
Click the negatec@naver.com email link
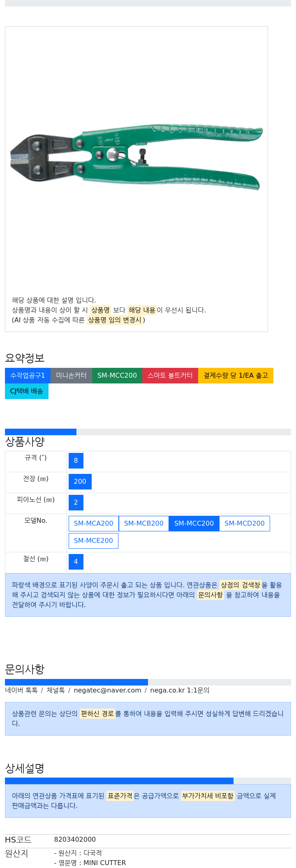tap(107, 690)
